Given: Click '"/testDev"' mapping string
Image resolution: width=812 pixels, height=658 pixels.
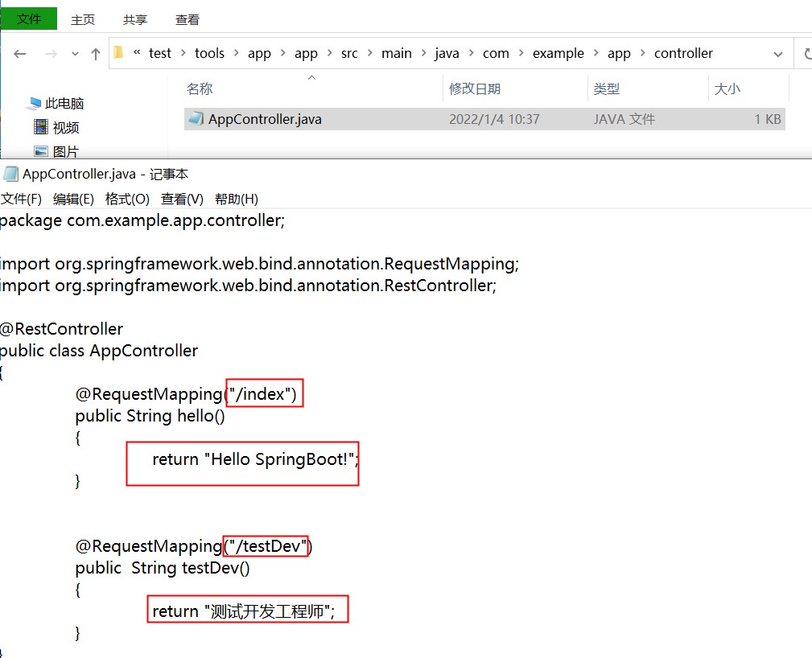Looking at the screenshot, I should (267, 546).
